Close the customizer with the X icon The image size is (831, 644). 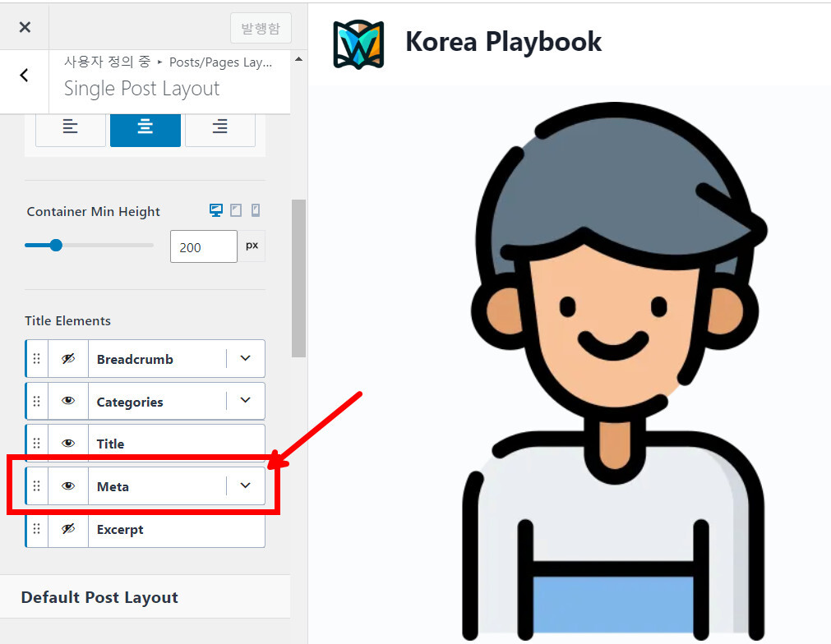point(25,27)
